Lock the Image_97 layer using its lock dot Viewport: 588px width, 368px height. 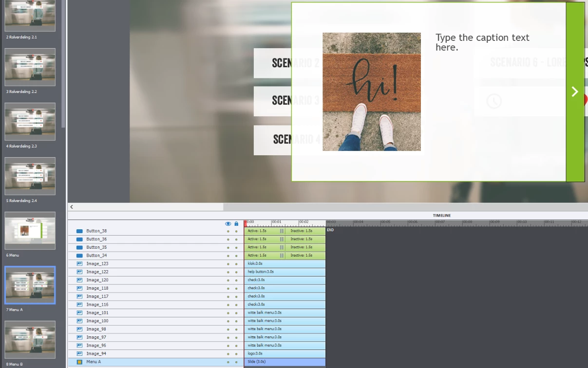pyautogui.click(x=236, y=338)
